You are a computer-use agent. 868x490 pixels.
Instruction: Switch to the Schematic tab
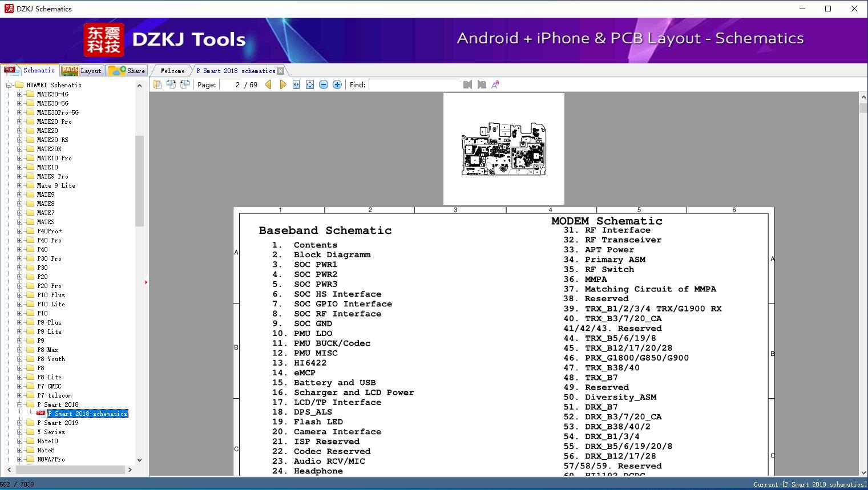point(30,70)
